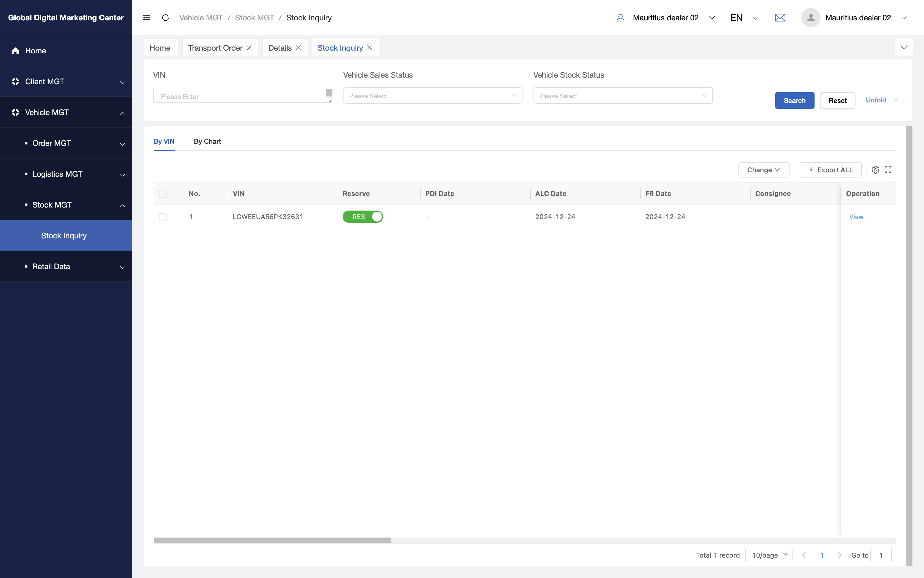The width and height of the screenshot is (924, 578).
Task: Select the By VIN view tab
Action: (164, 141)
